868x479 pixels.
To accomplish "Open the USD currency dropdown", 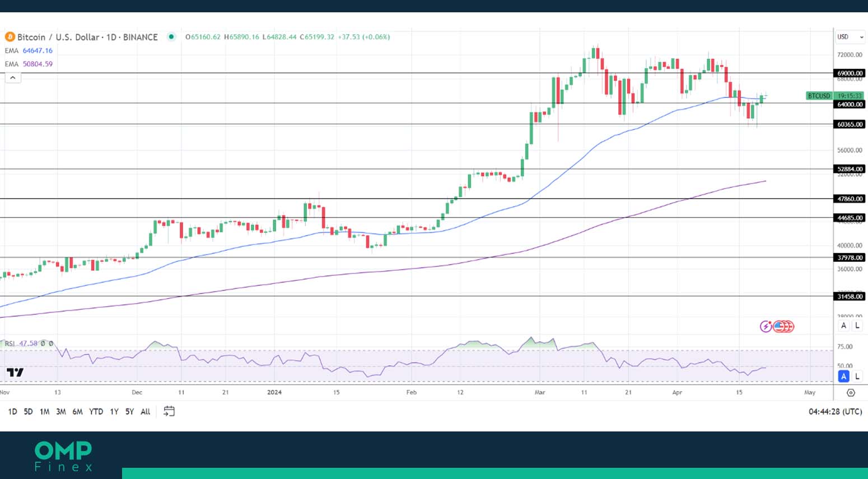I will (x=850, y=37).
